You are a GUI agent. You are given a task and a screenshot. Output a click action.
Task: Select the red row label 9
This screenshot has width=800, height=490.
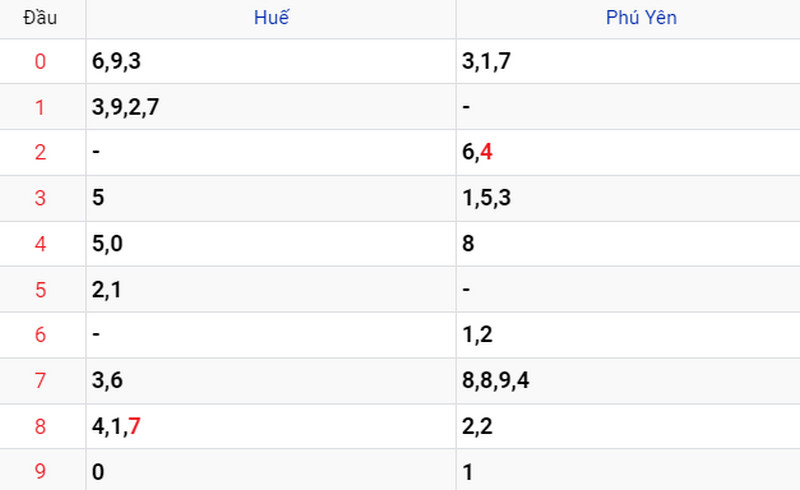click(x=40, y=471)
